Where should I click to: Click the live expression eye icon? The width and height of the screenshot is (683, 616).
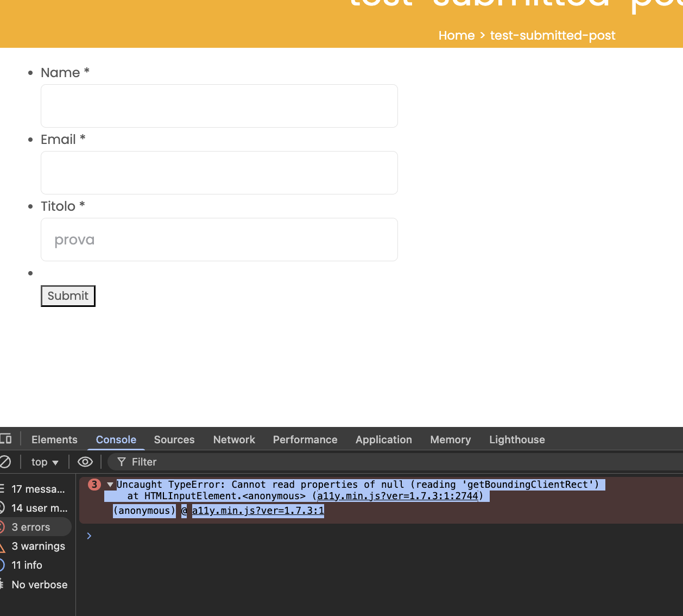pos(85,462)
